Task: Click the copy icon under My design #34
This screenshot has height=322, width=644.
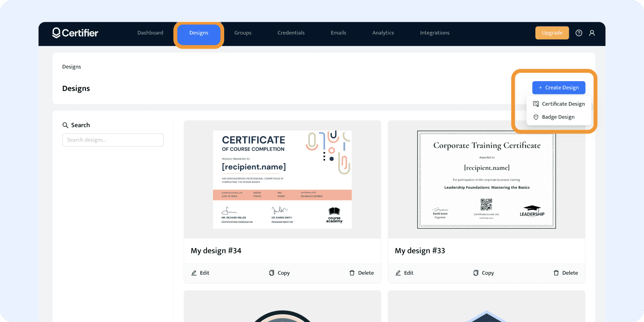Action: tap(272, 273)
